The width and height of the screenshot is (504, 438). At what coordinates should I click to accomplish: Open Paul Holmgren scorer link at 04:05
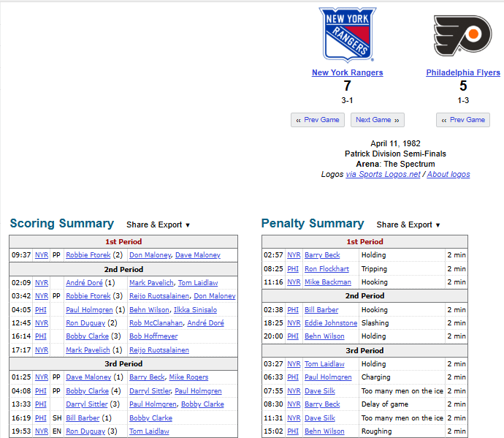pos(89,310)
